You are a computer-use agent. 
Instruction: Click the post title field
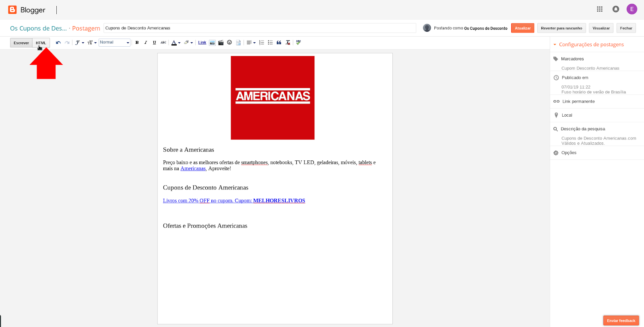(x=260, y=28)
